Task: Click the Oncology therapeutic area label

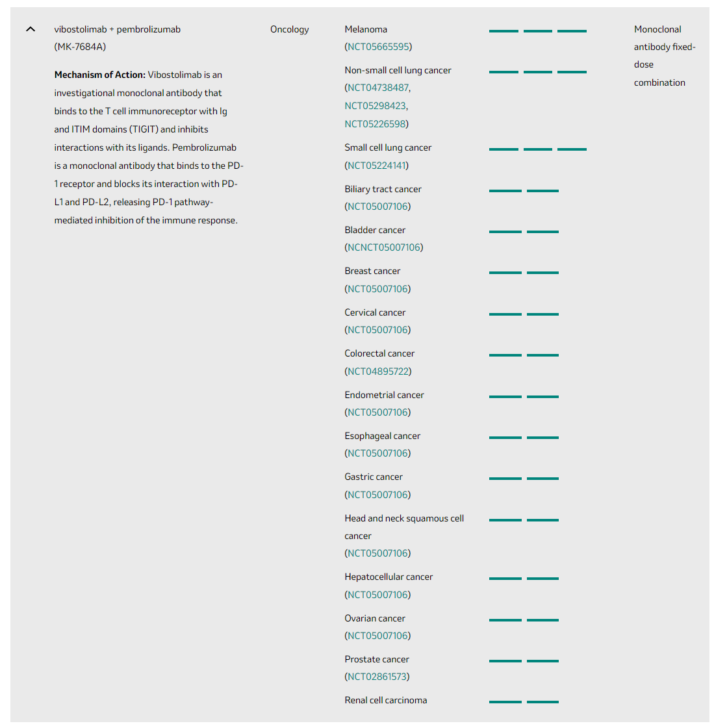Action: [290, 29]
